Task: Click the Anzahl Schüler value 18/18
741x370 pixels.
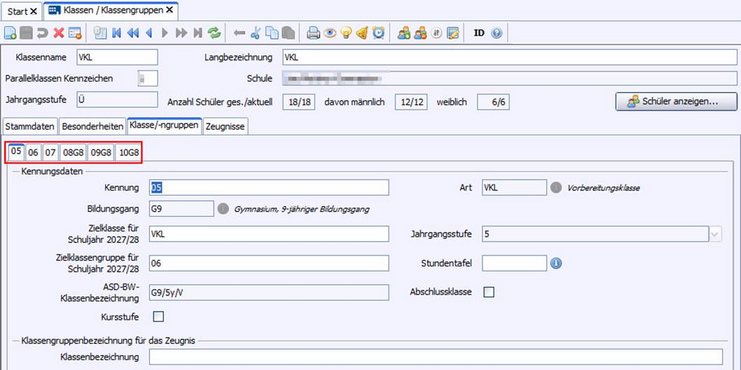Action: pyautogui.click(x=299, y=102)
